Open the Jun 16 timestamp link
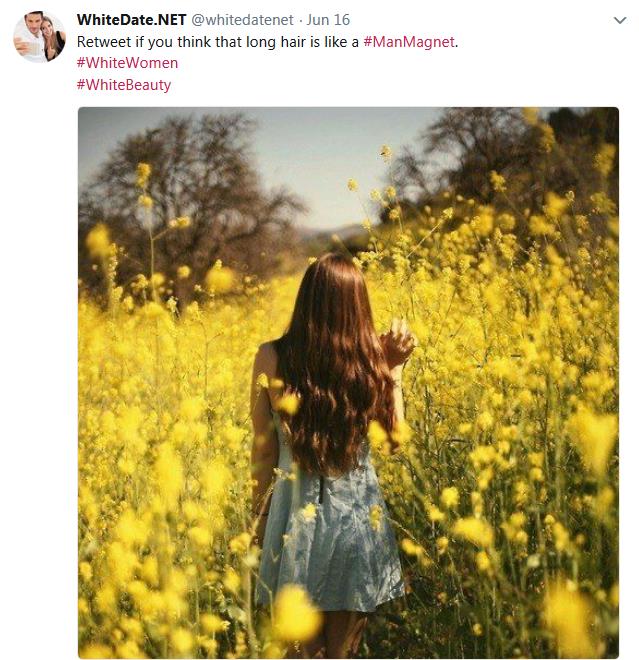This screenshot has height=660, width=639. coord(328,20)
